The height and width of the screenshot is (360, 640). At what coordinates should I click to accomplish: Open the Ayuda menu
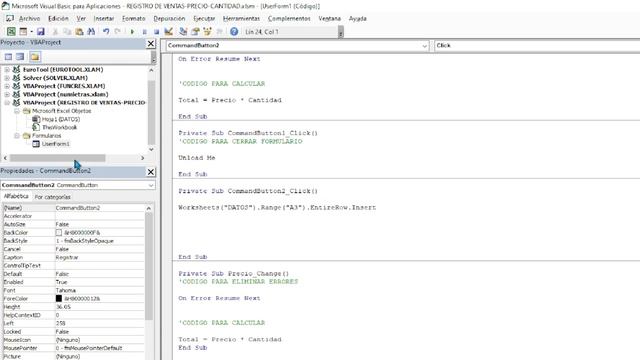[358, 18]
